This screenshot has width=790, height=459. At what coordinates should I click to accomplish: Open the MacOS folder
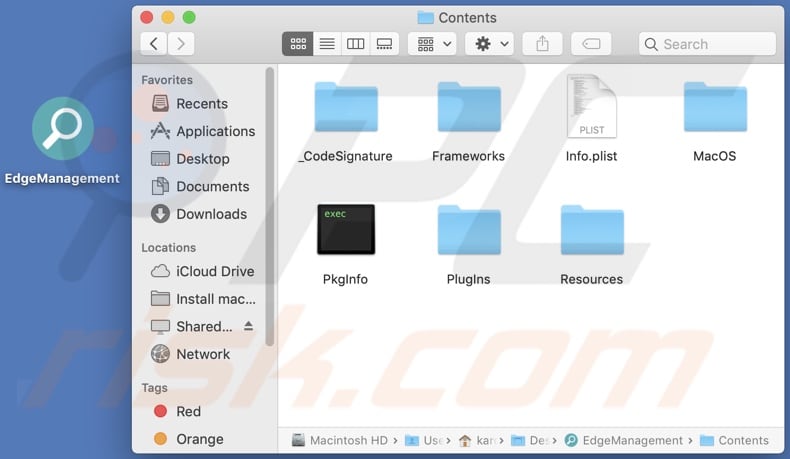pyautogui.click(x=714, y=108)
